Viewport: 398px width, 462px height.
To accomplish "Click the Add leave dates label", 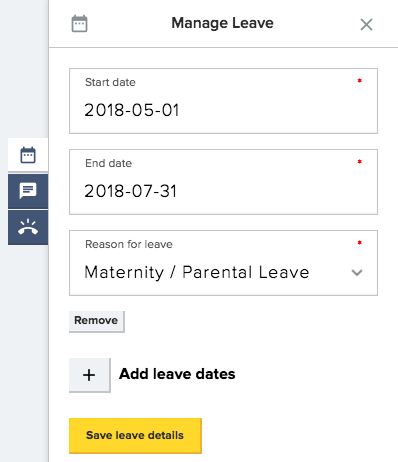I will coord(177,374).
